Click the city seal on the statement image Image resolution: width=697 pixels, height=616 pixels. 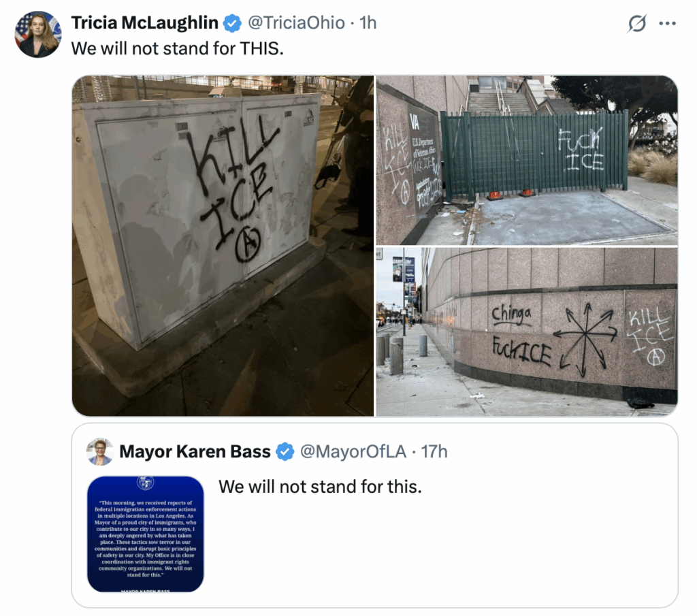(146, 482)
